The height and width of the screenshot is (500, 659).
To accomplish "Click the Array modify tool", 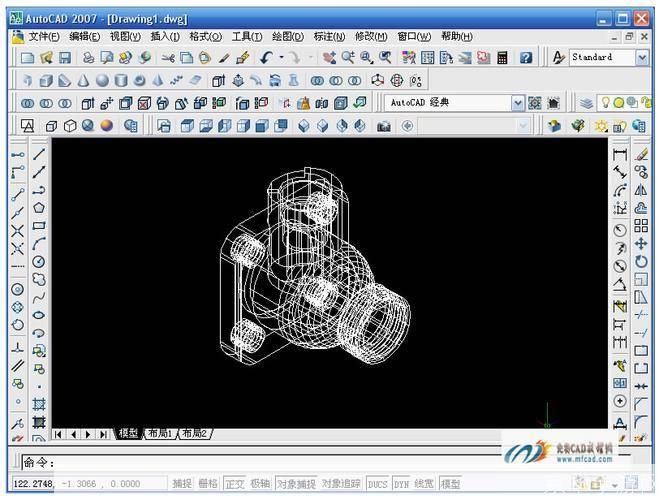I will (641, 226).
